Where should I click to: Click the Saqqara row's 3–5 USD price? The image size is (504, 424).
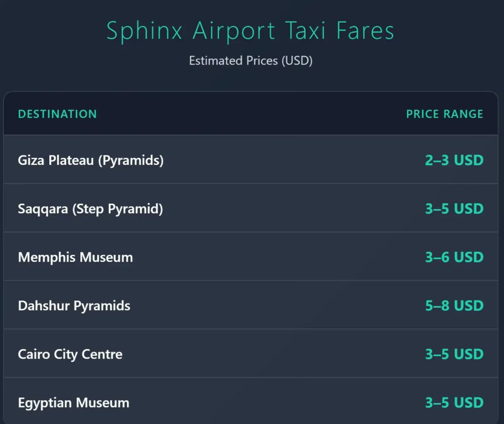point(454,209)
